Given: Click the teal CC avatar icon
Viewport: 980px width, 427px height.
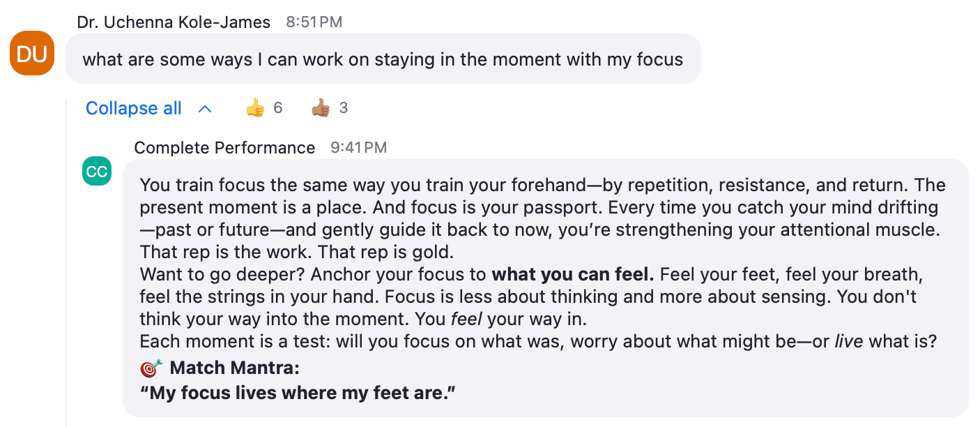Looking at the screenshot, I should 97,172.
